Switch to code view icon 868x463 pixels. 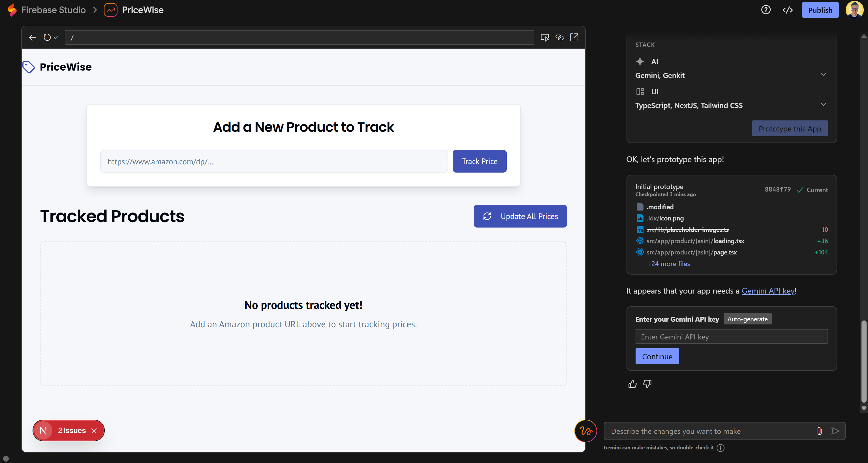tap(788, 10)
